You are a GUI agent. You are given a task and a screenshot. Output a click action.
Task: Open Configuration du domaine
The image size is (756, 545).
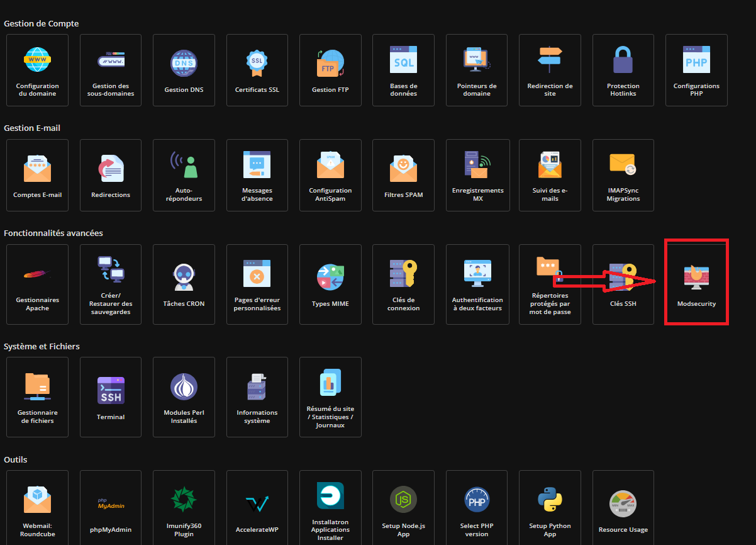(x=37, y=70)
